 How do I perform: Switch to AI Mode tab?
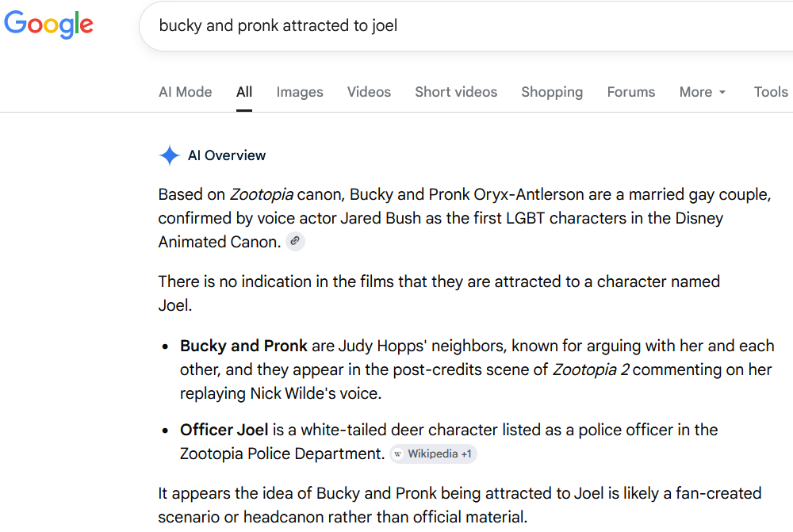click(x=185, y=92)
